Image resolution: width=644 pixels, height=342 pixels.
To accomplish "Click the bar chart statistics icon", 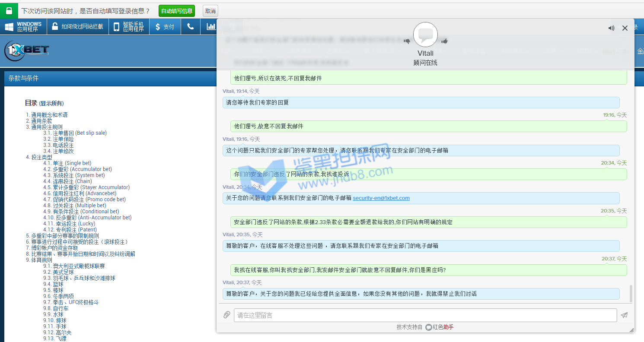I will click(x=210, y=27).
